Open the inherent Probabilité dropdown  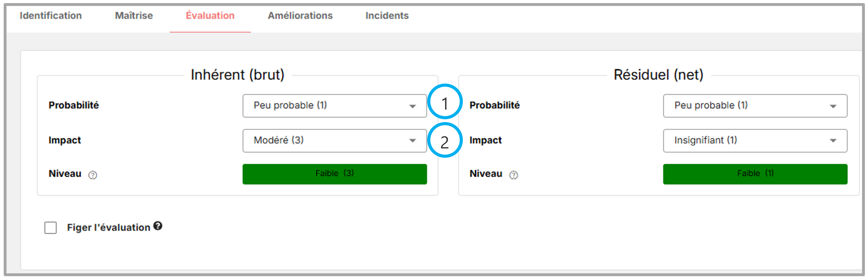(334, 106)
